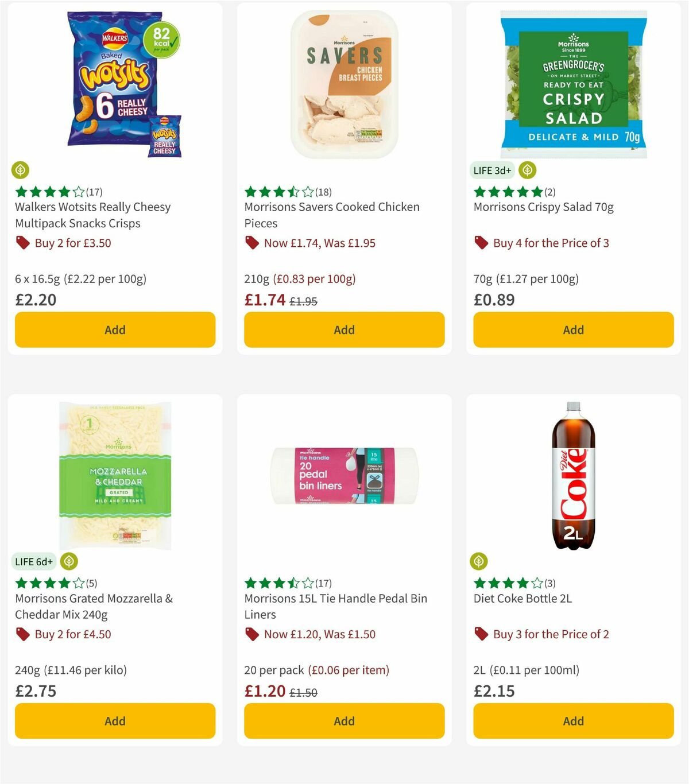The height and width of the screenshot is (784, 689).
Task: Click the tag icon next to Diet Coke's Buy 3 offer
Action: point(481,634)
